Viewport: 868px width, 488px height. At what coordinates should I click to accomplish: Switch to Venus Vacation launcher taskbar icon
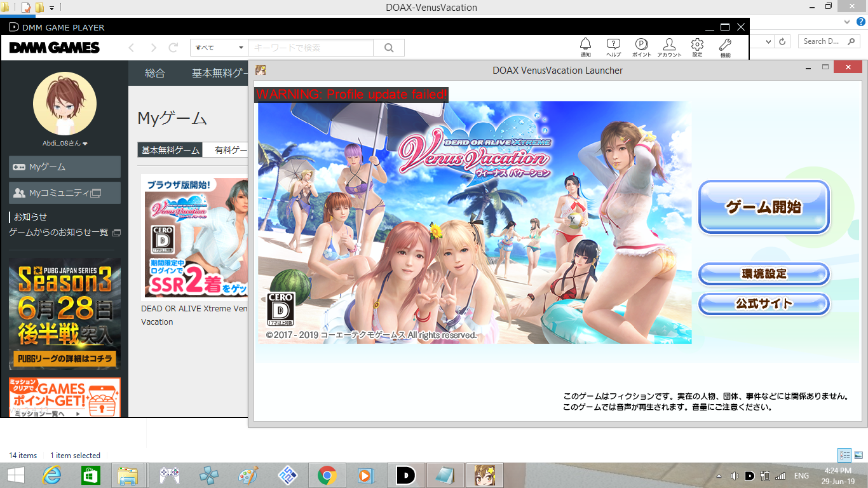[485, 475]
